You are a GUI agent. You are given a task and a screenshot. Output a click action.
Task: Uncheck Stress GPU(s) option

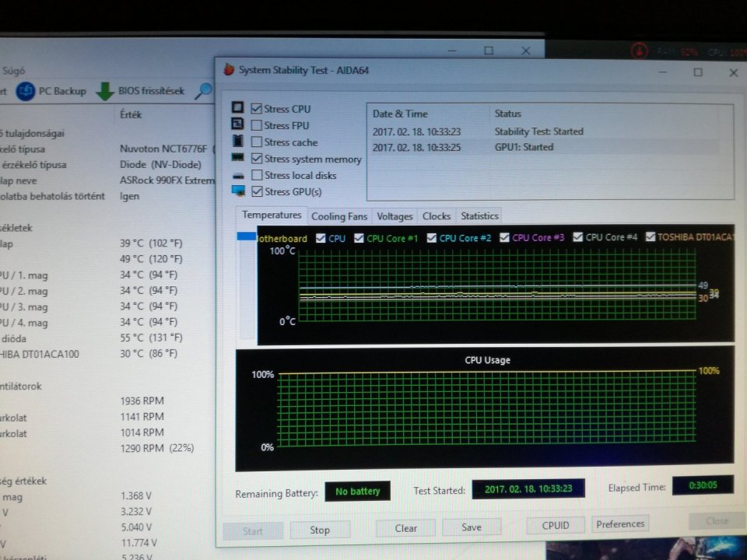pyautogui.click(x=257, y=191)
